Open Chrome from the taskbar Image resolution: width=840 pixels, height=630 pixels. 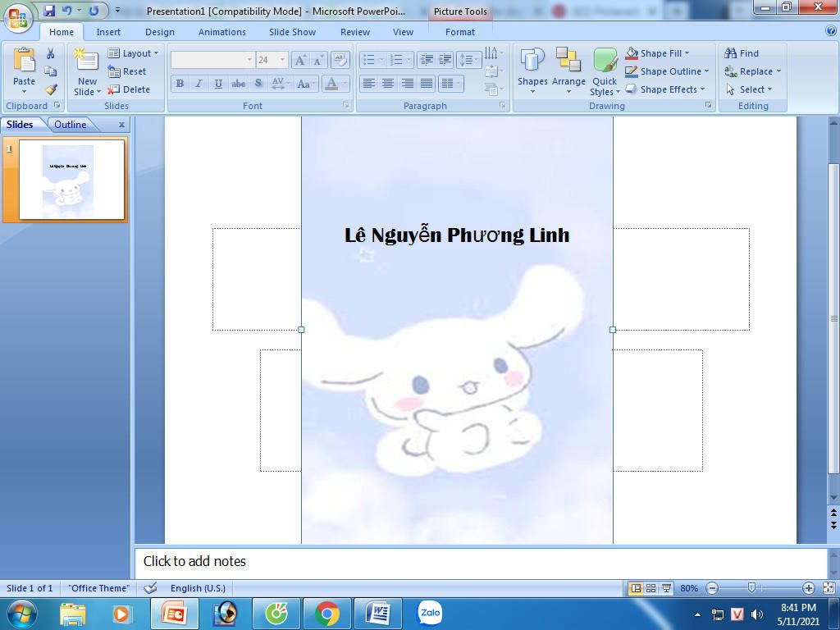pyautogui.click(x=326, y=614)
